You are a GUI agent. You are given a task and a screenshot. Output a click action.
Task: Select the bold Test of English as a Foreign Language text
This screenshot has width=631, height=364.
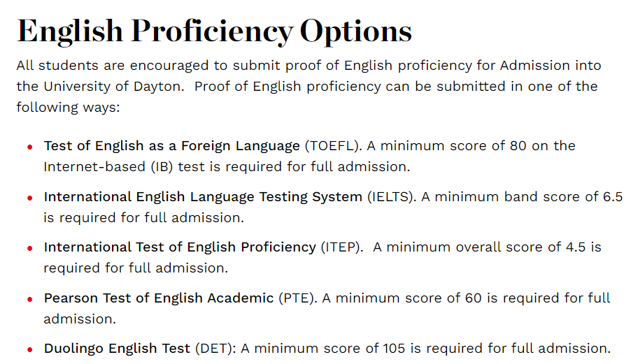click(171, 146)
